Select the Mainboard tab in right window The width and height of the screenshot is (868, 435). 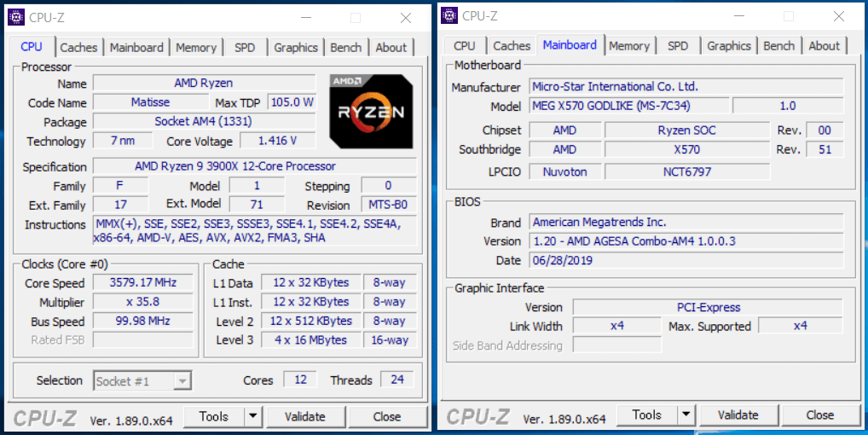point(570,45)
